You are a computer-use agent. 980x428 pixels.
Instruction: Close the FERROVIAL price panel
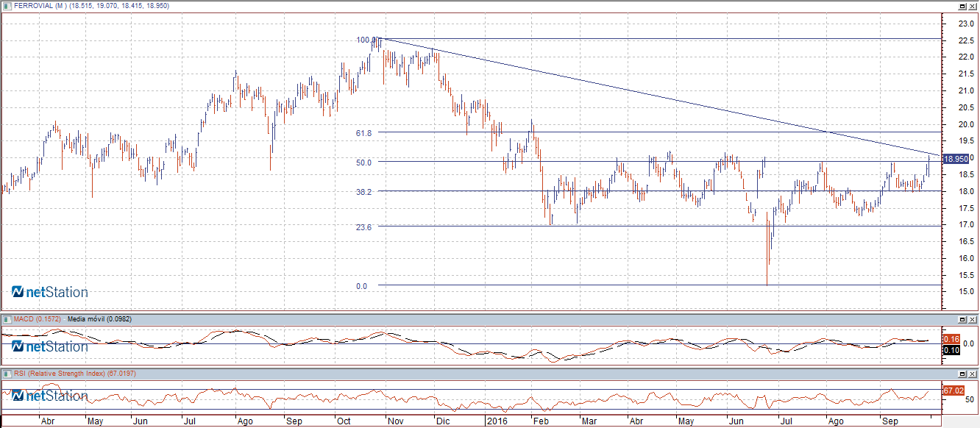(973, 6)
